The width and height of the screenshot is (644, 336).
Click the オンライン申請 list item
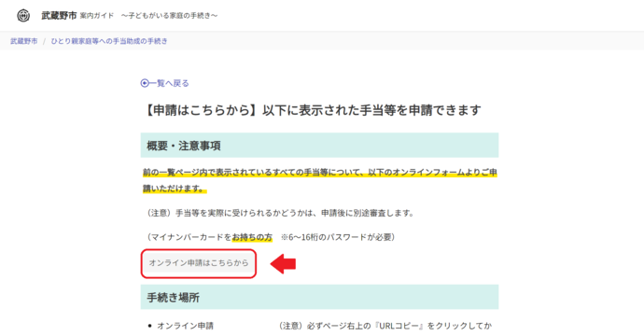[185, 326]
